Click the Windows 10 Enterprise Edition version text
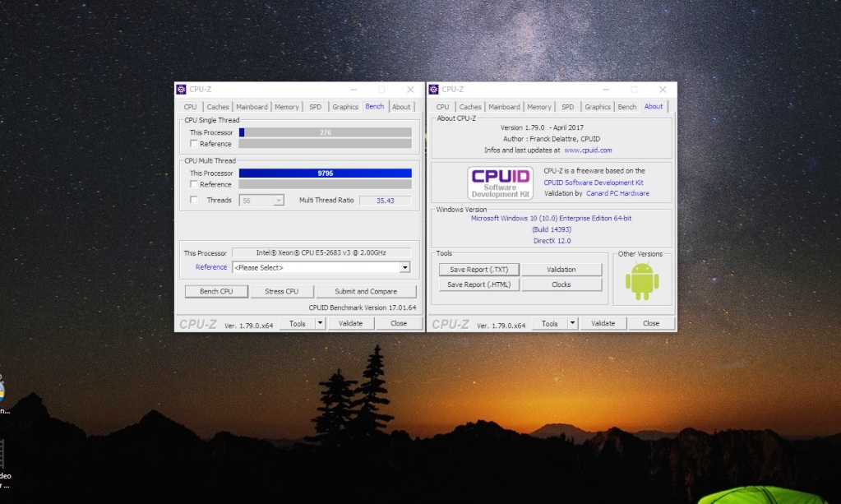Viewport: 841px width, 504px height. pos(551,218)
